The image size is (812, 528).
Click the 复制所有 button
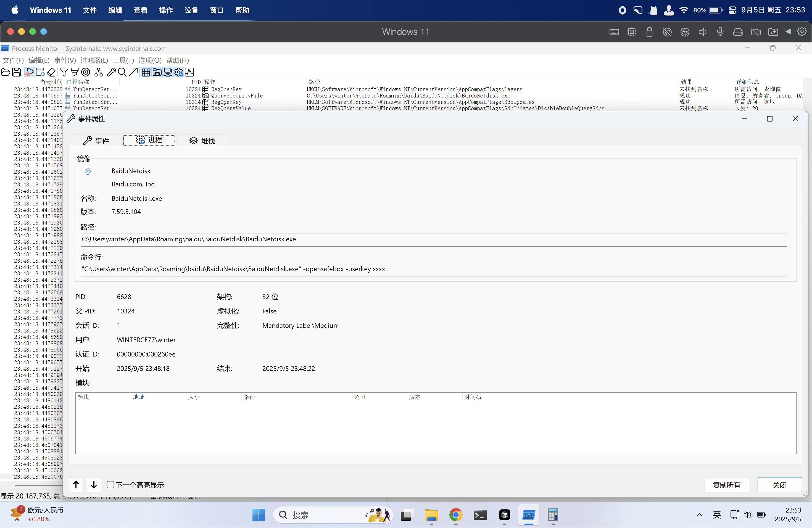pyautogui.click(x=726, y=485)
